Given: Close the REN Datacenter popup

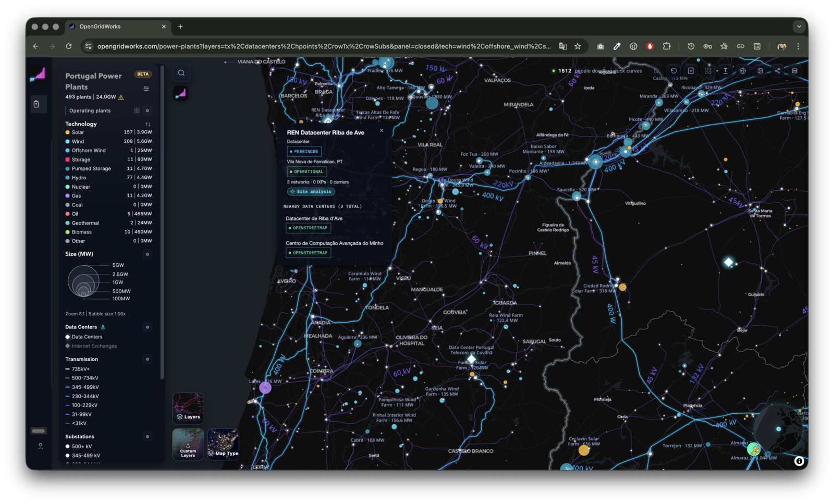Looking at the screenshot, I should [x=382, y=130].
